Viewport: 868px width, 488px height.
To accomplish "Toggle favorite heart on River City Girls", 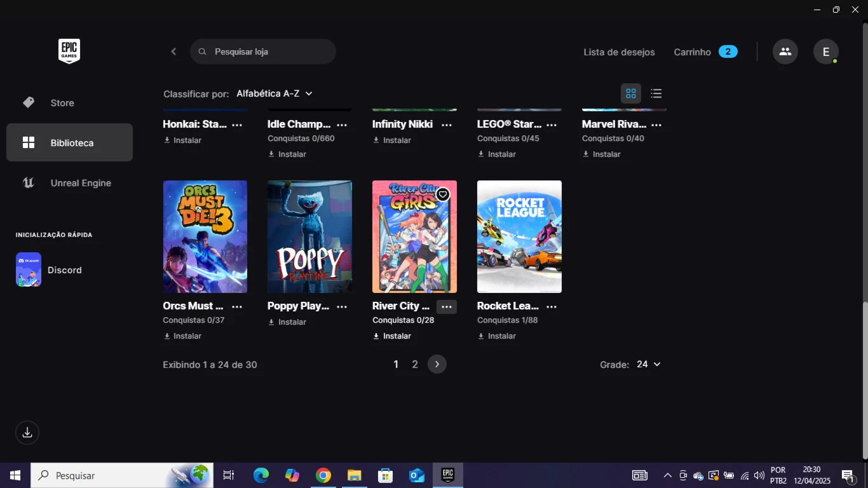I will [x=443, y=194].
